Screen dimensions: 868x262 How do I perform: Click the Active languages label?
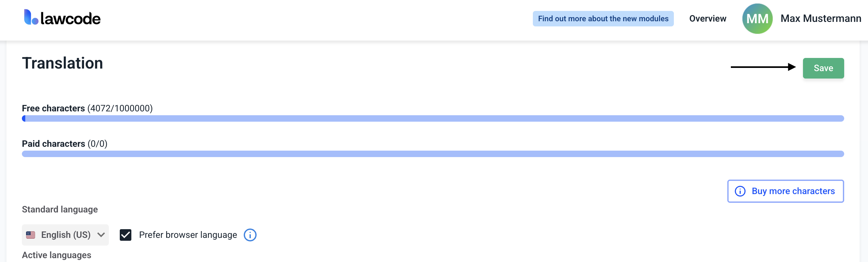(x=56, y=255)
